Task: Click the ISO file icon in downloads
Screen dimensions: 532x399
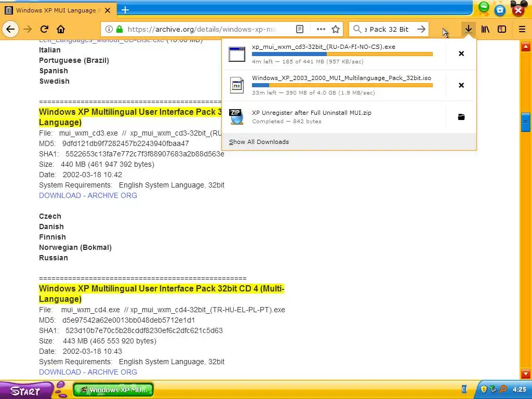Action: click(x=237, y=85)
